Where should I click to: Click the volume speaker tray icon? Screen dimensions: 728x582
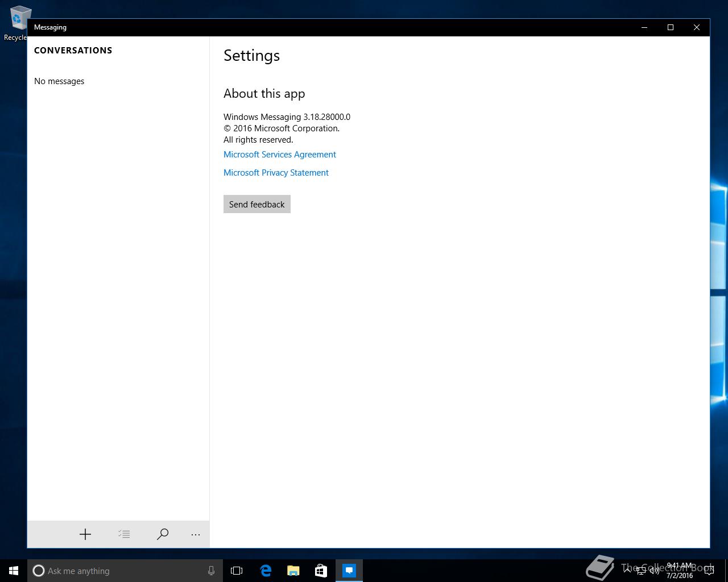point(655,571)
